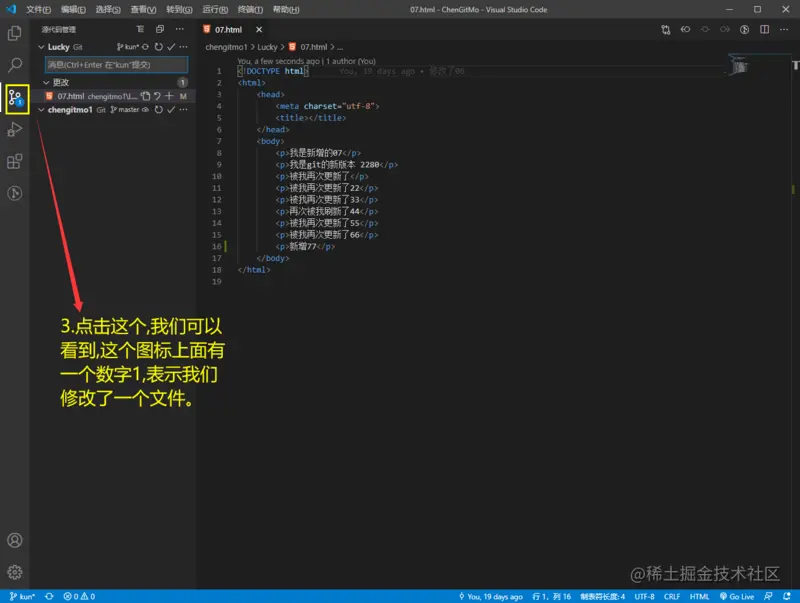Open the Manage gear icon
The height and width of the screenshot is (603, 800).
(x=15, y=572)
